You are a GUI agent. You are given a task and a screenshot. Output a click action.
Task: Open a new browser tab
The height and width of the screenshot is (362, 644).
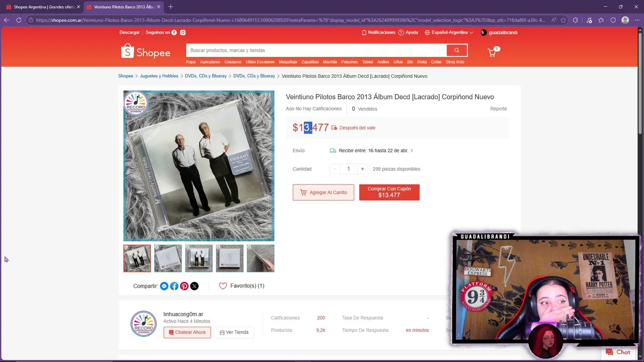pos(171,7)
